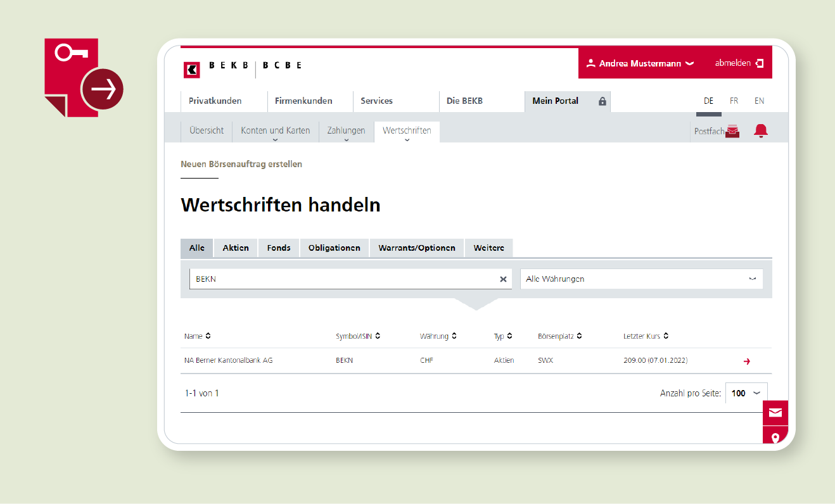This screenshot has height=504, width=835.
Task: Clear the BEKN search text
Action: coord(503,279)
